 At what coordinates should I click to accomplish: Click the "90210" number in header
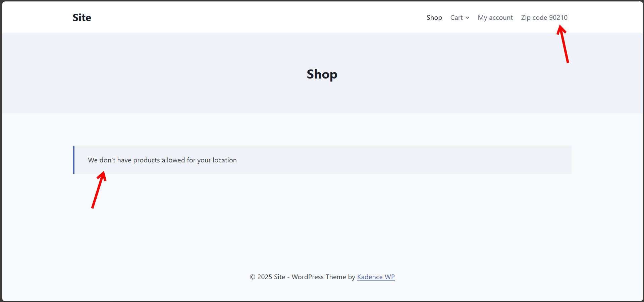coord(558,17)
